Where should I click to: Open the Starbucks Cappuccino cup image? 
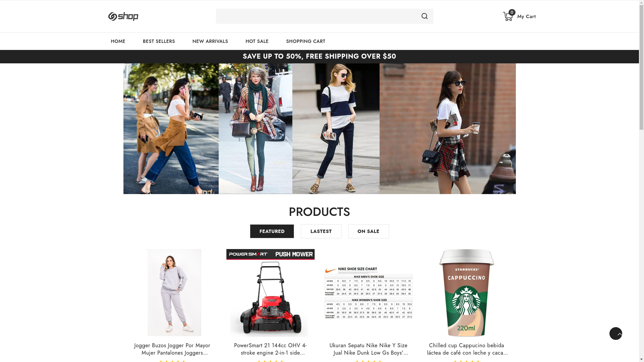467,293
